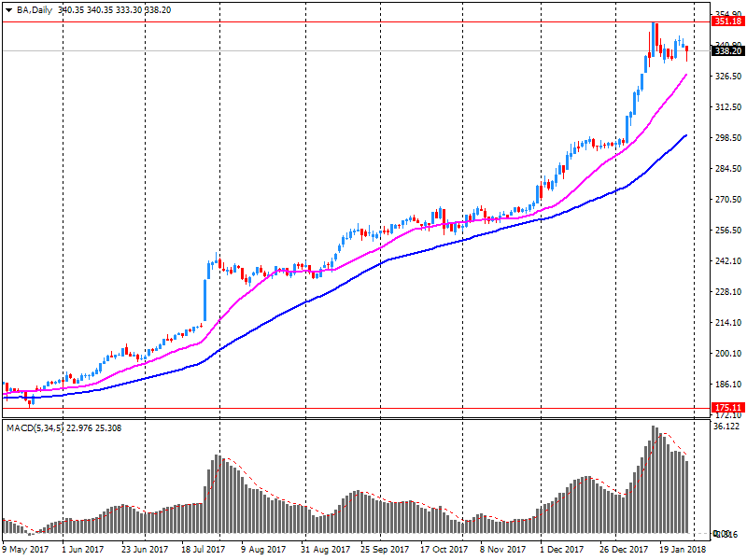Select the upper red horizontal resistance line
This screenshot has height=560, width=747.
tap(356, 21)
